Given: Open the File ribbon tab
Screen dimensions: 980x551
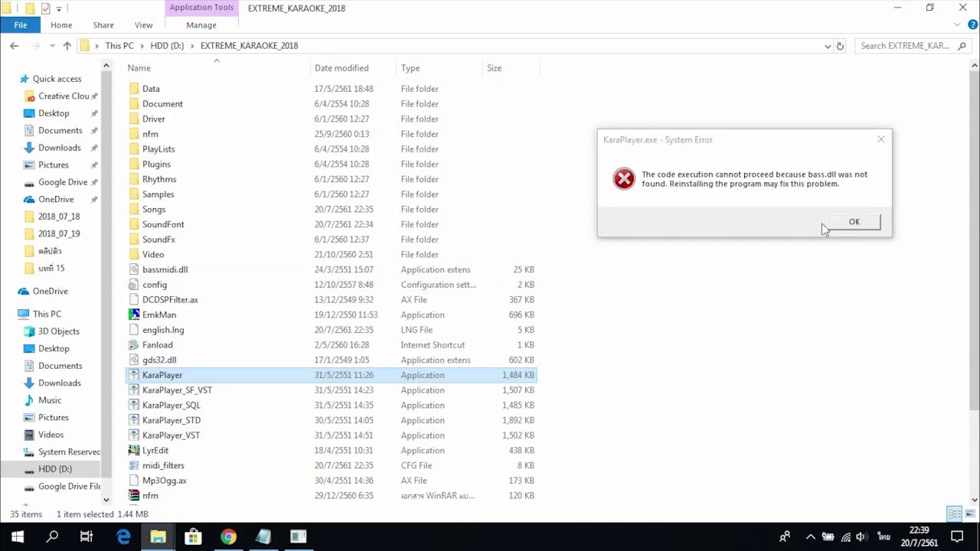Looking at the screenshot, I should 21,25.
